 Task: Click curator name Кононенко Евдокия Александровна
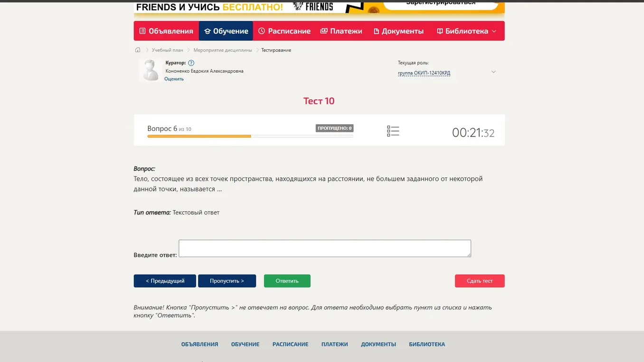(204, 71)
